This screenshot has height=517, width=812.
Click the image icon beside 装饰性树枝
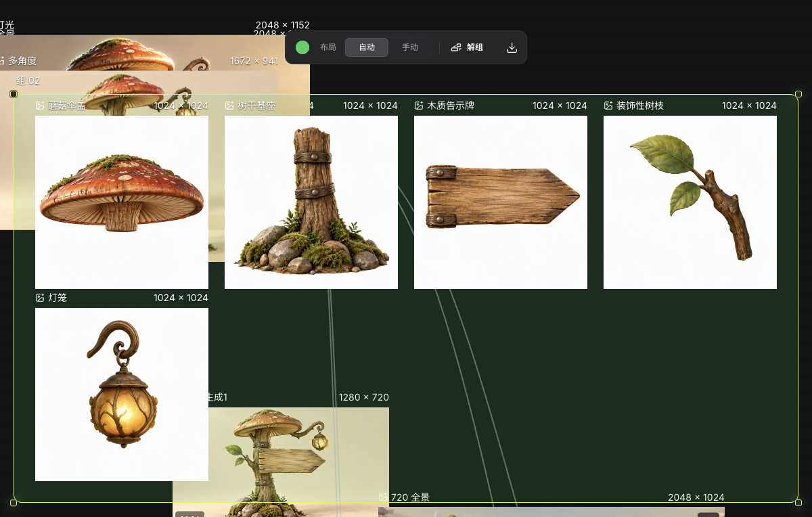tap(608, 106)
